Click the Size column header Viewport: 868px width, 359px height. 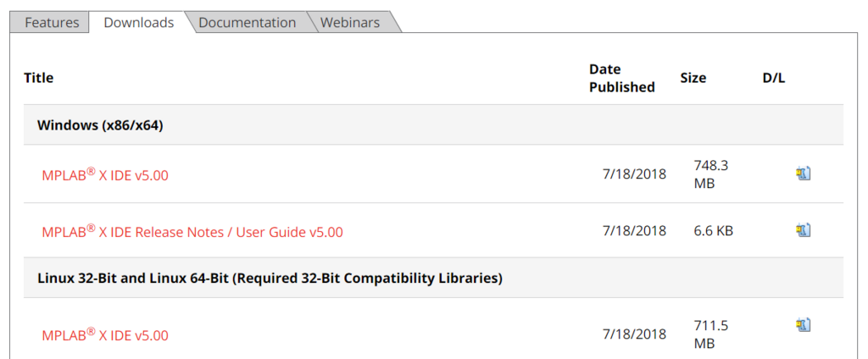pyautogui.click(x=693, y=78)
